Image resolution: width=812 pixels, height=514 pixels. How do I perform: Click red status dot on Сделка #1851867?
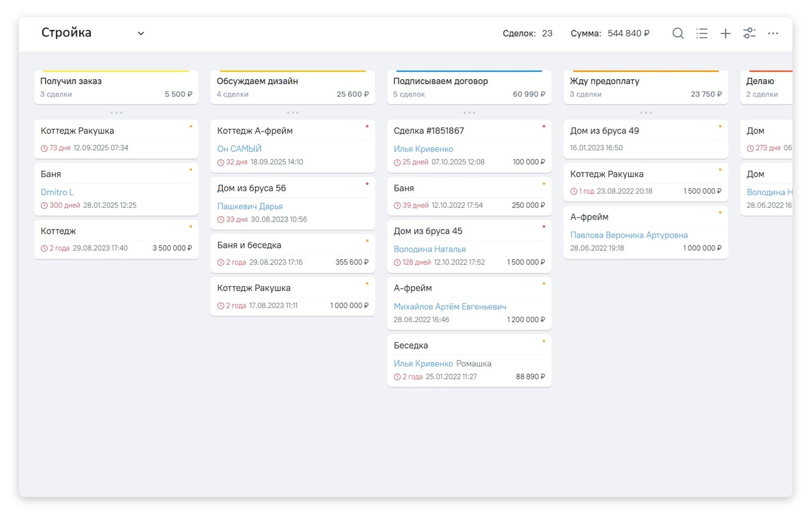[x=544, y=127]
